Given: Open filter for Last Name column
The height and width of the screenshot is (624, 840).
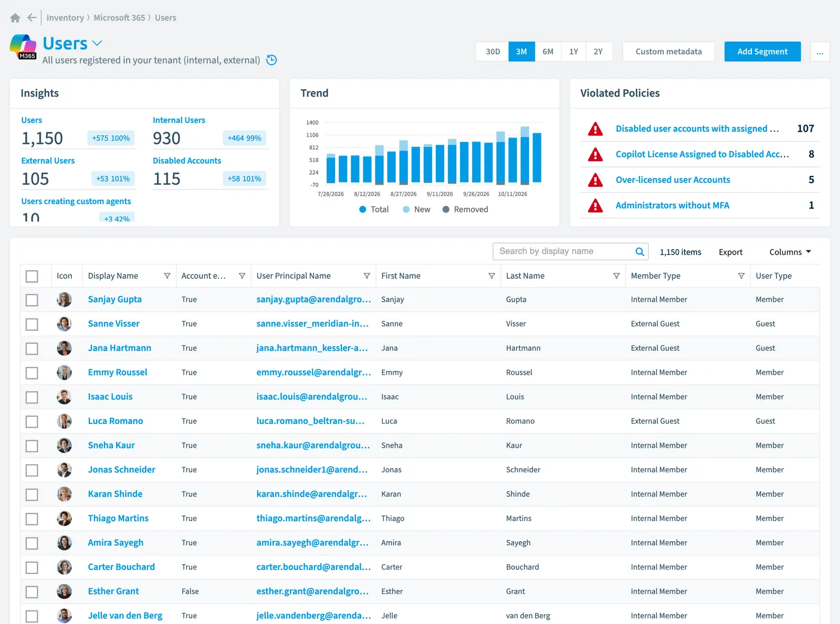Looking at the screenshot, I should click(x=616, y=276).
